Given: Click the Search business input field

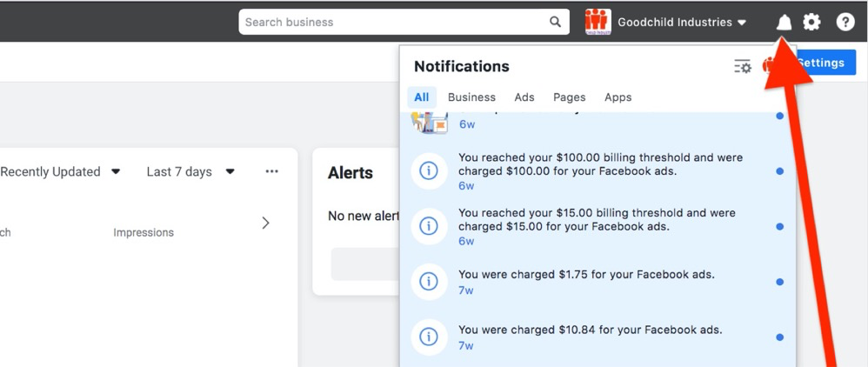Looking at the screenshot, I should pyautogui.click(x=393, y=23).
